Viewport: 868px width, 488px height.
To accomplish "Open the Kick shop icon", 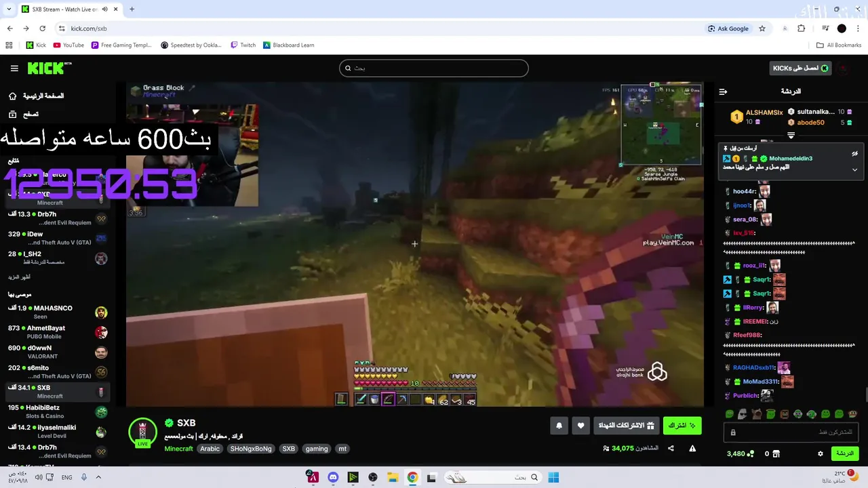I will point(776,453).
